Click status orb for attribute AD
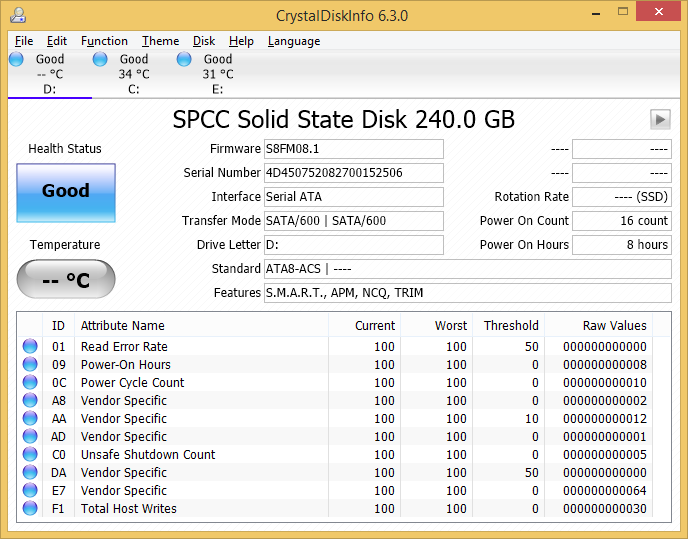Image resolution: width=688 pixels, height=539 pixels. 30,436
